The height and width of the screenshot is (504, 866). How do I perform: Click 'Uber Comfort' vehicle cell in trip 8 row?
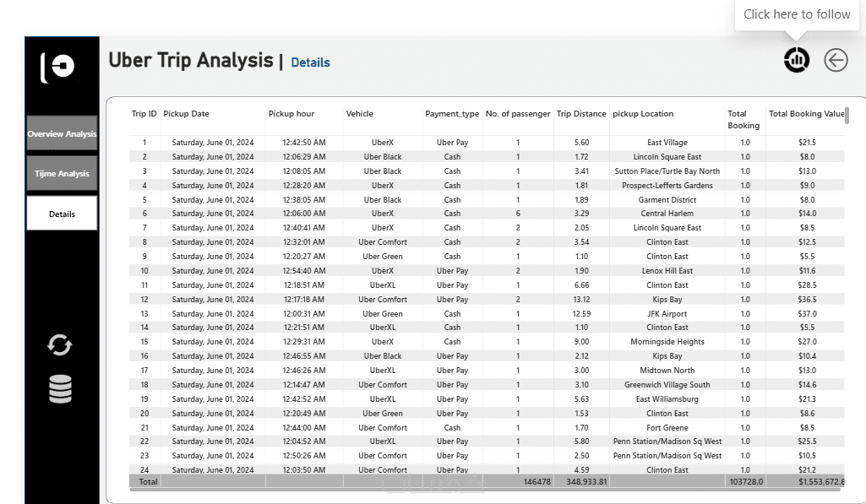pos(382,241)
